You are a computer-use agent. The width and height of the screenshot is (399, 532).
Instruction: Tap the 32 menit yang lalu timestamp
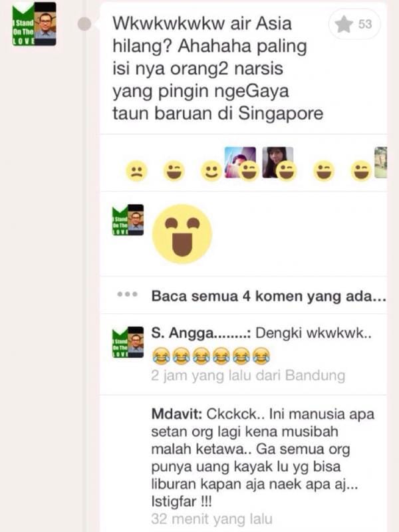[211, 519]
